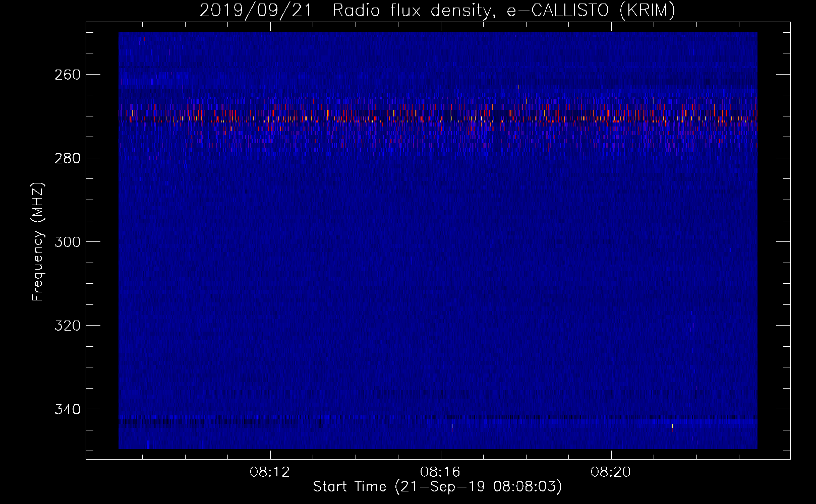Click the 08:16 time tick label

441,472
